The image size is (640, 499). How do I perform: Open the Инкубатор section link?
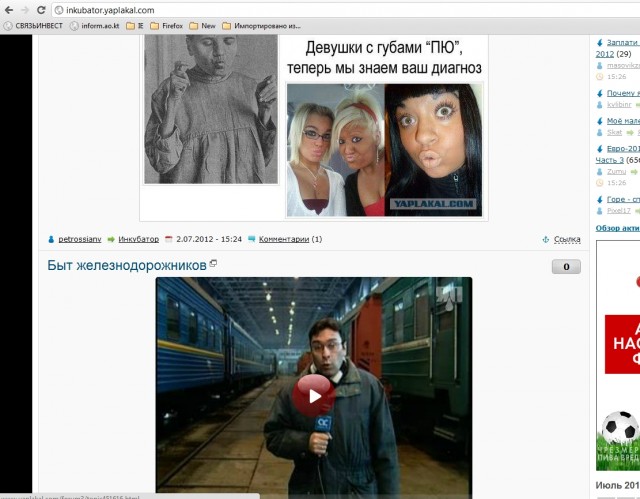coord(138,240)
